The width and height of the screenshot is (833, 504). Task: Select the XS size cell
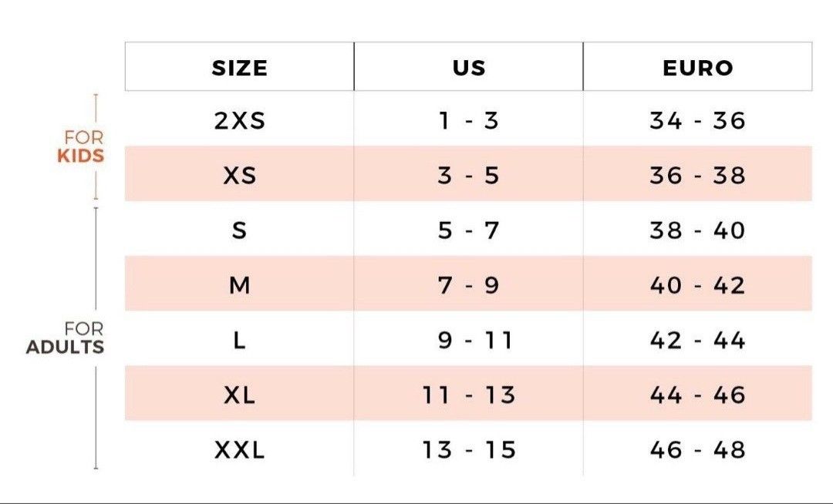pyautogui.click(x=240, y=176)
